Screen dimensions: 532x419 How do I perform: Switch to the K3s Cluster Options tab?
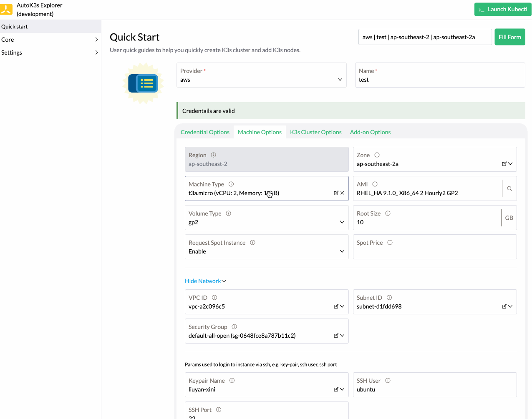click(x=315, y=132)
